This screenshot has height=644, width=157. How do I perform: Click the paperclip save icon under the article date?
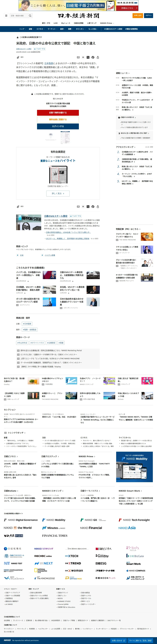click(x=18, y=57)
